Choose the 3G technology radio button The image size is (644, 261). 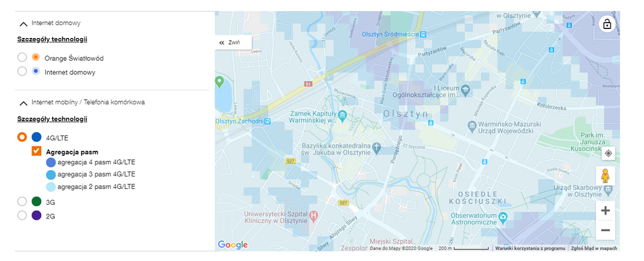point(22,202)
